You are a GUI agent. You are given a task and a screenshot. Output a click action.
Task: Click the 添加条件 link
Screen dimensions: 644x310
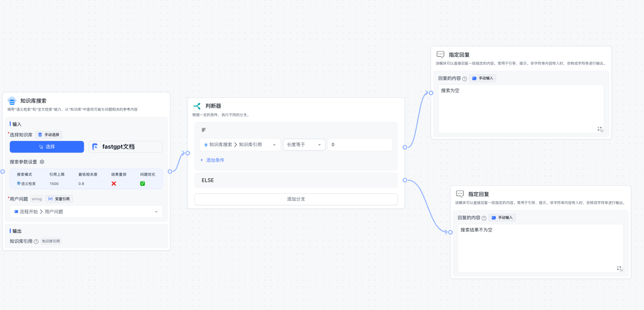tap(212, 160)
